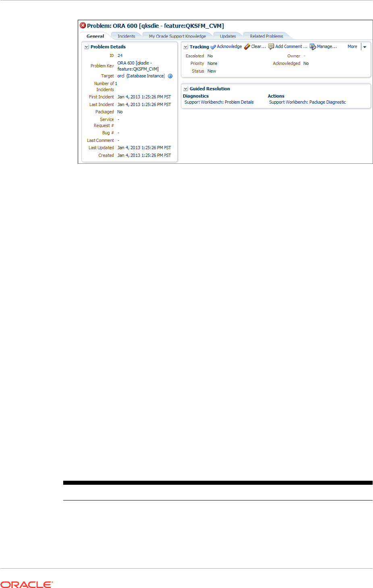Click the Actions heading in Guided Resolution

[276, 96]
